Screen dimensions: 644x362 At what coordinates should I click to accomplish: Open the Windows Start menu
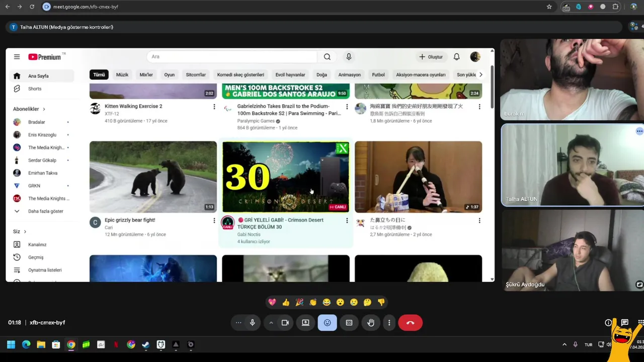[11, 344]
